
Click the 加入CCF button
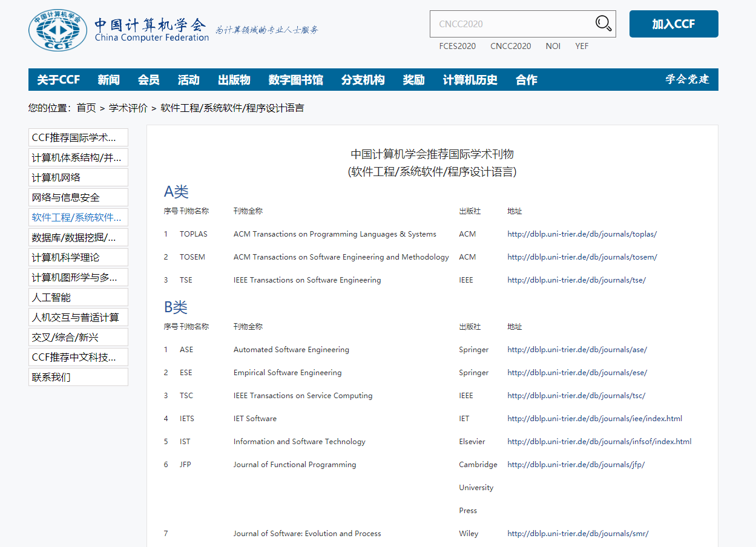(673, 24)
